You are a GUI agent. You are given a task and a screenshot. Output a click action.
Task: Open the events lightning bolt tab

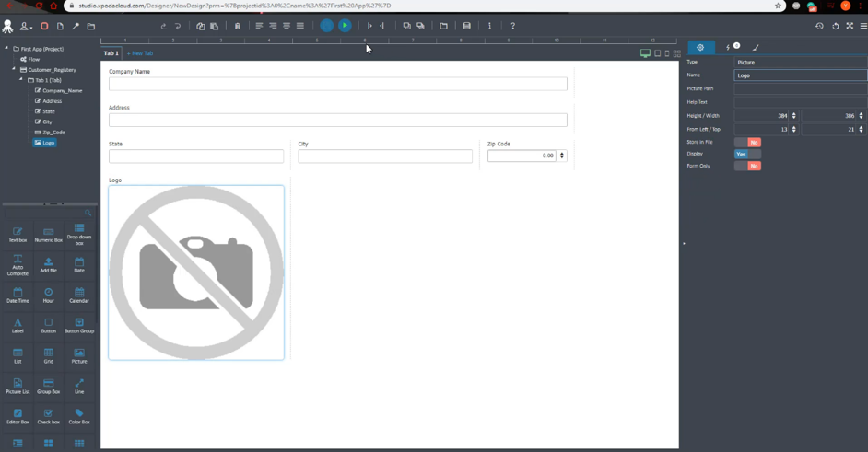click(x=728, y=48)
